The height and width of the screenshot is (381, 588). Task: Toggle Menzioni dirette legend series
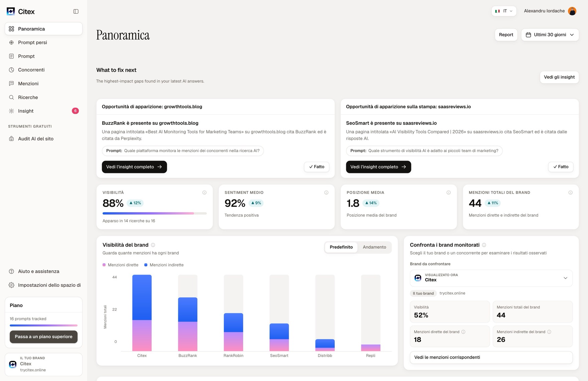point(120,265)
